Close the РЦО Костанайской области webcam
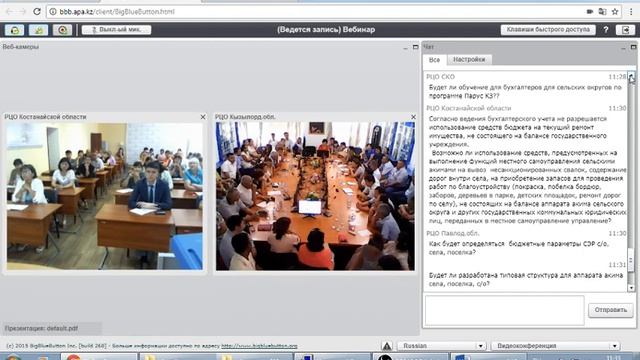640x360 pixels. pyautogui.click(x=203, y=117)
